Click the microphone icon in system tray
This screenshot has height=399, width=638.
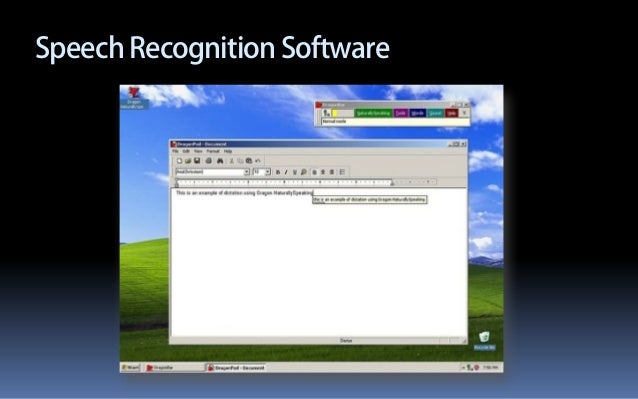point(470,367)
